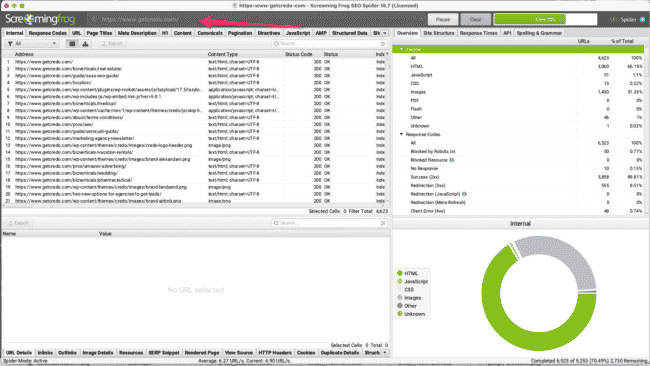Click the Clear button

click(x=475, y=19)
